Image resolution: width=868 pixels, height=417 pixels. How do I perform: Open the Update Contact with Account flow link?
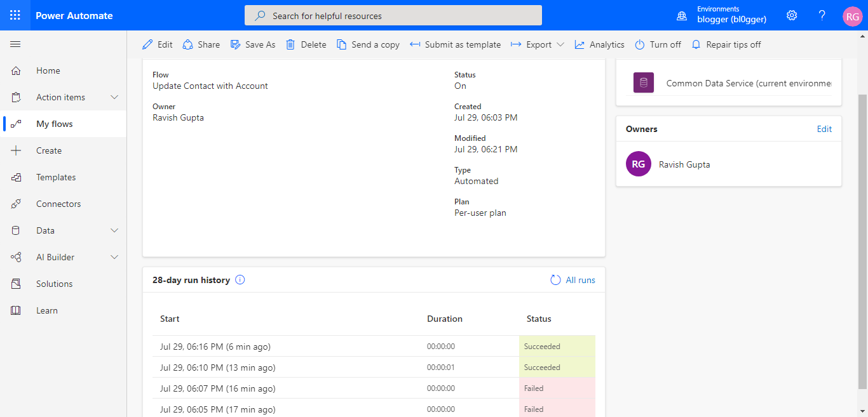pos(210,85)
